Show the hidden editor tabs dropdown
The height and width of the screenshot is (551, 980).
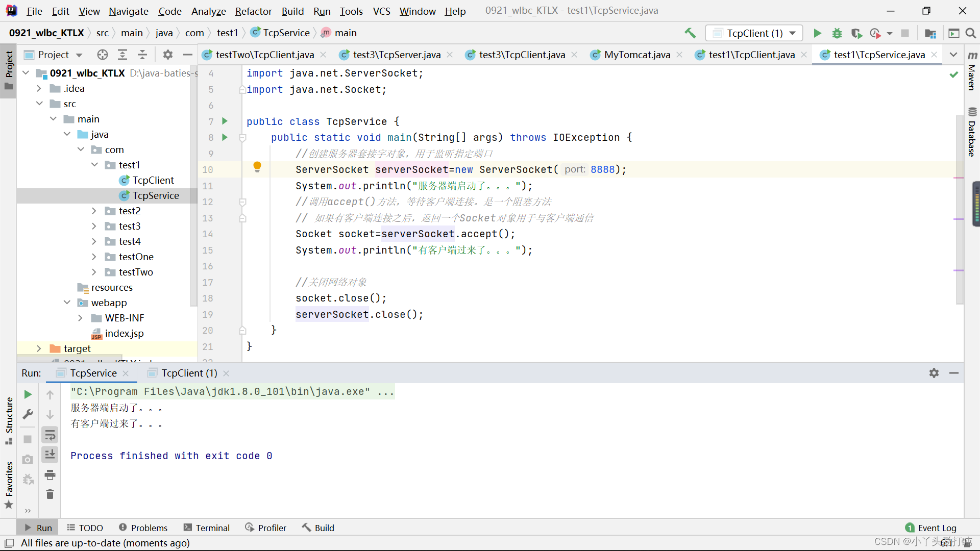[953, 55]
